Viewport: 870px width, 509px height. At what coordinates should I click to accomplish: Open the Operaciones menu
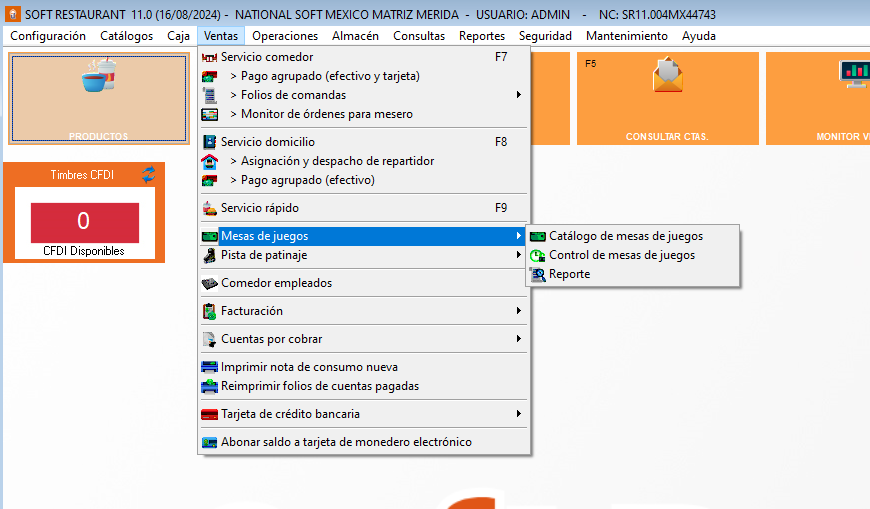[285, 36]
